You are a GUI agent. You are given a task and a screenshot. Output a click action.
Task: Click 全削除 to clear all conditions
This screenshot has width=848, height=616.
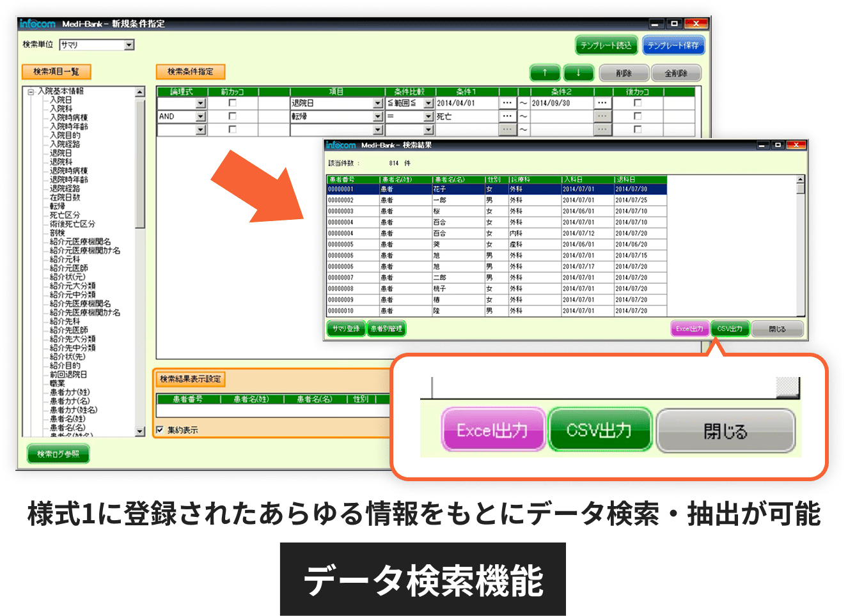tap(675, 72)
